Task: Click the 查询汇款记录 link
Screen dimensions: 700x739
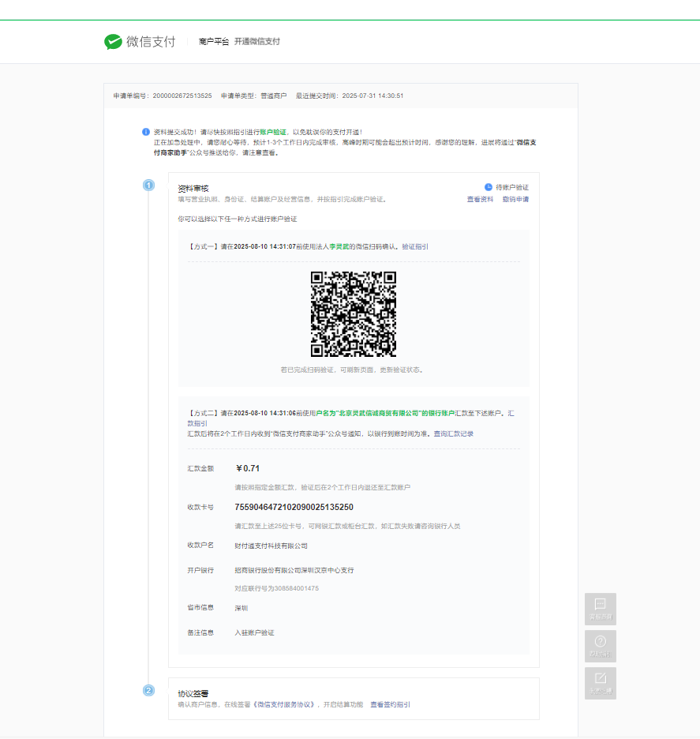Action: coord(454,433)
